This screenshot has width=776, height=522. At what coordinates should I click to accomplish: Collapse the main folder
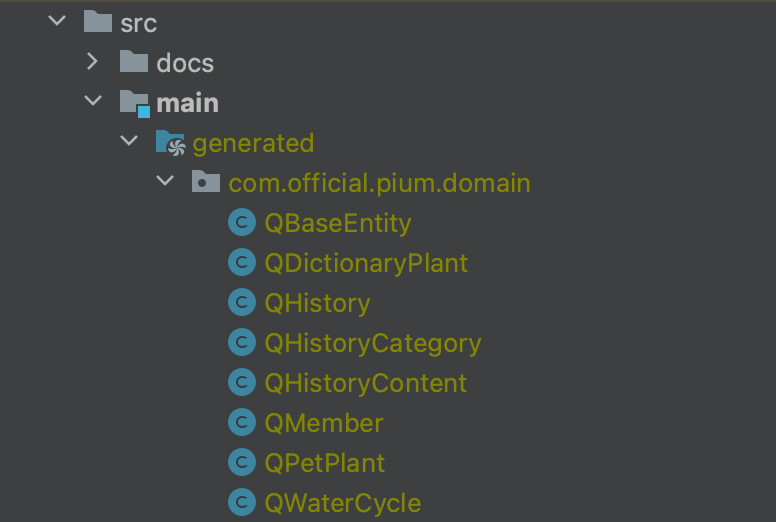93,102
